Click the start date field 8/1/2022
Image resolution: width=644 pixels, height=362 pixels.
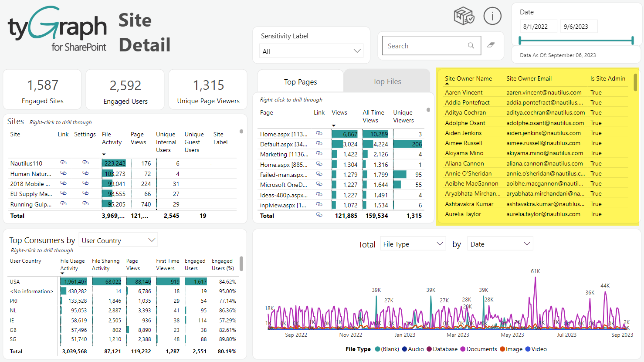click(x=539, y=27)
